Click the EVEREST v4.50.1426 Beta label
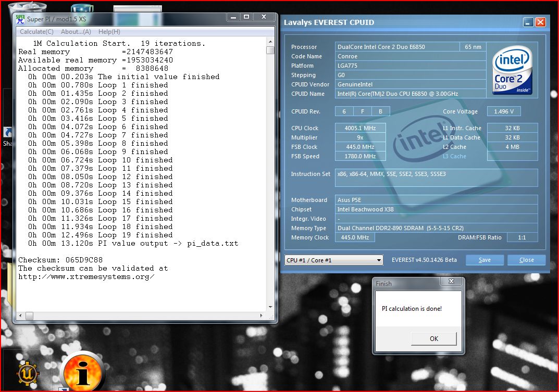Image resolution: width=559 pixels, height=392 pixels. (424, 260)
